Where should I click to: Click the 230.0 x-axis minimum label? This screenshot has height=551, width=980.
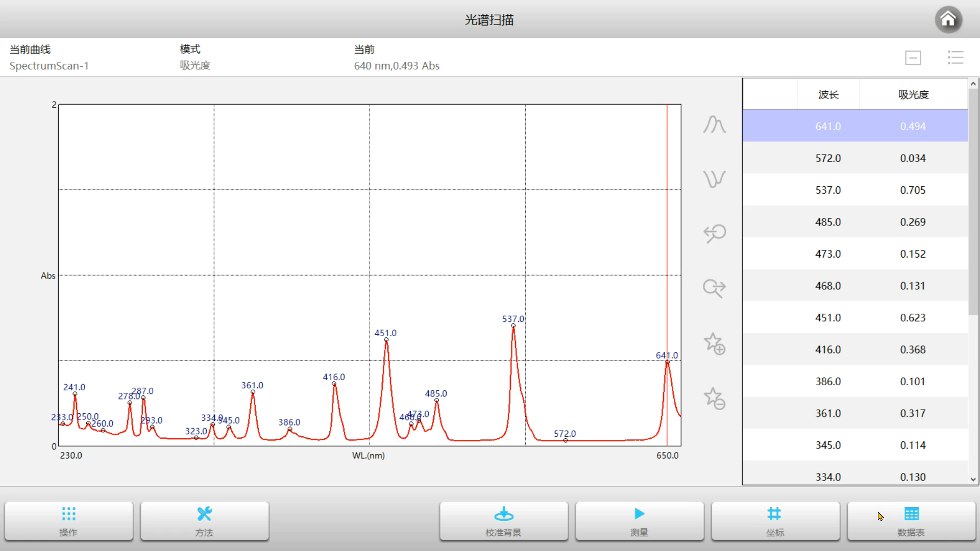point(71,455)
